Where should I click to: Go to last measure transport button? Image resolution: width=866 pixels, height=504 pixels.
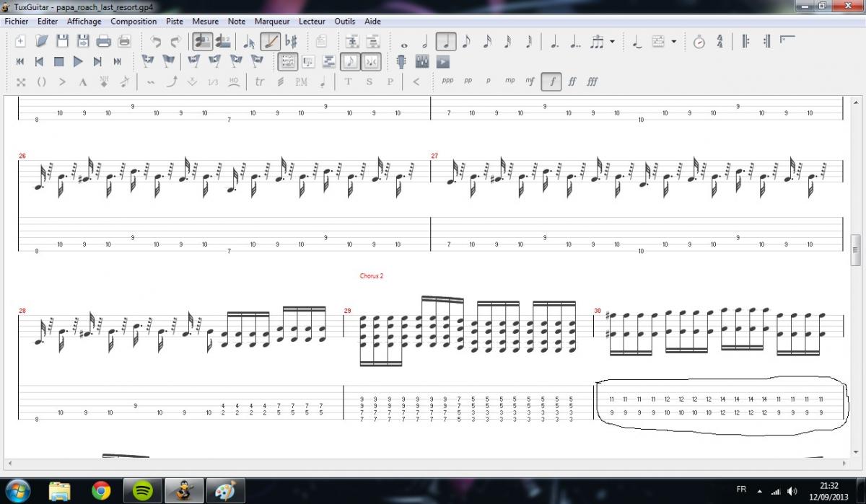point(117,61)
